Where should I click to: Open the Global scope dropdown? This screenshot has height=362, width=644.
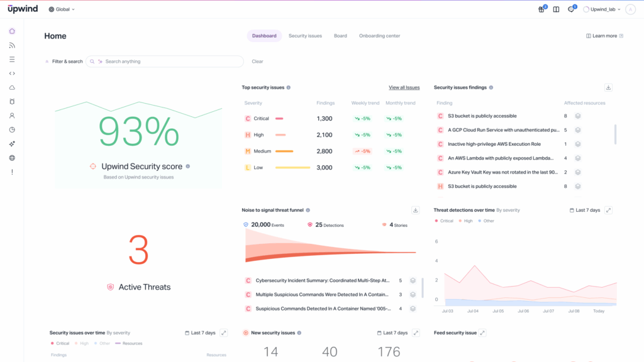point(61,9)
